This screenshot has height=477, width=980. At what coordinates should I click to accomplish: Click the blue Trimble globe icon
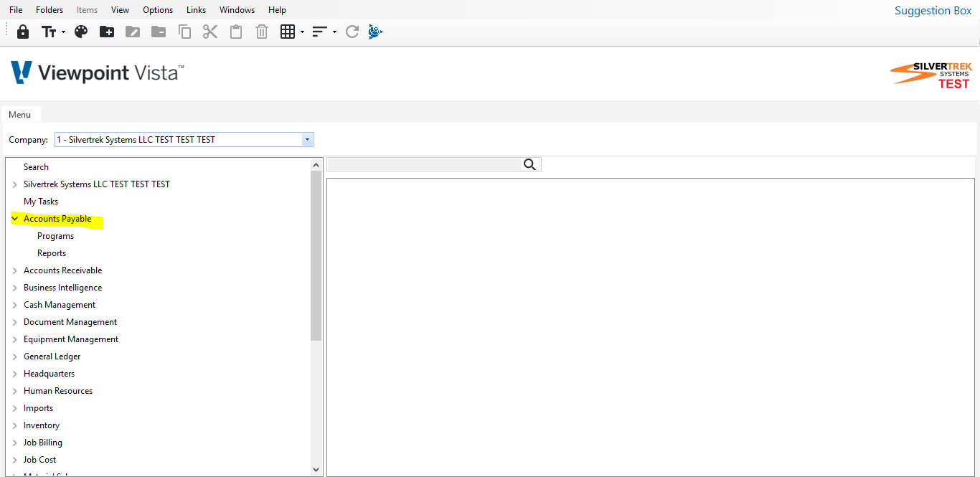pyautogui.click(x=376, y=32)
